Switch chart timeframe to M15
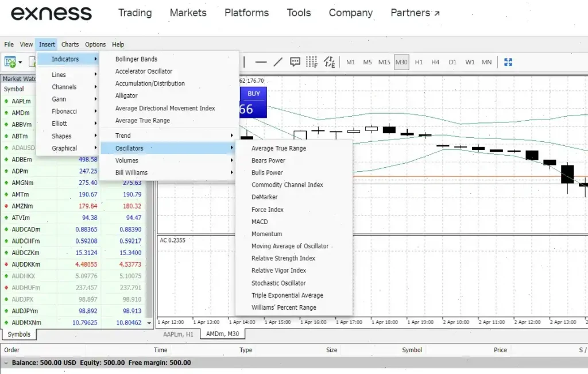 (384, 62)
